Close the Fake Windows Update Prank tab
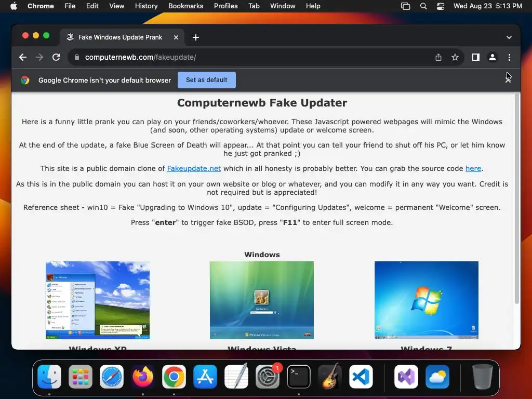Viewport: 532px width, 399px height. tap(176, 37)
